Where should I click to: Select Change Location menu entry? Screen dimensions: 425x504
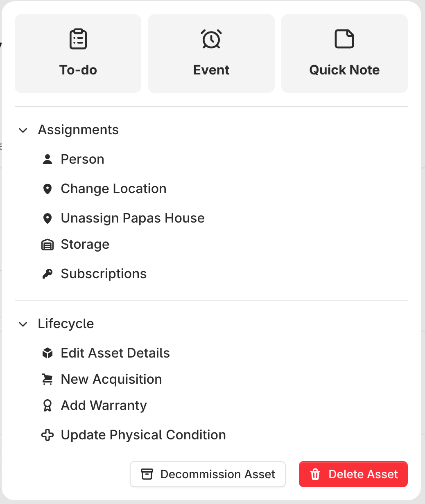[113, 189]
